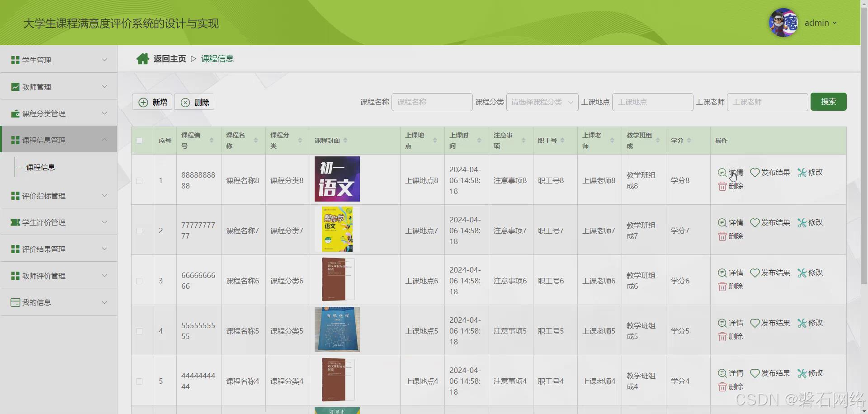Click the 有机化学 course cover thumbnail
Image resolution: width=868 pixels, height=414 pixels.
[x=337, y=329]
